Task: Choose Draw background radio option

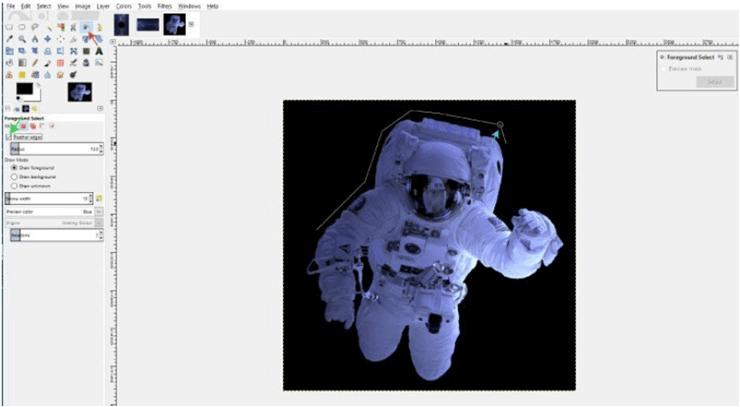Action: click(x=13, y=176)
